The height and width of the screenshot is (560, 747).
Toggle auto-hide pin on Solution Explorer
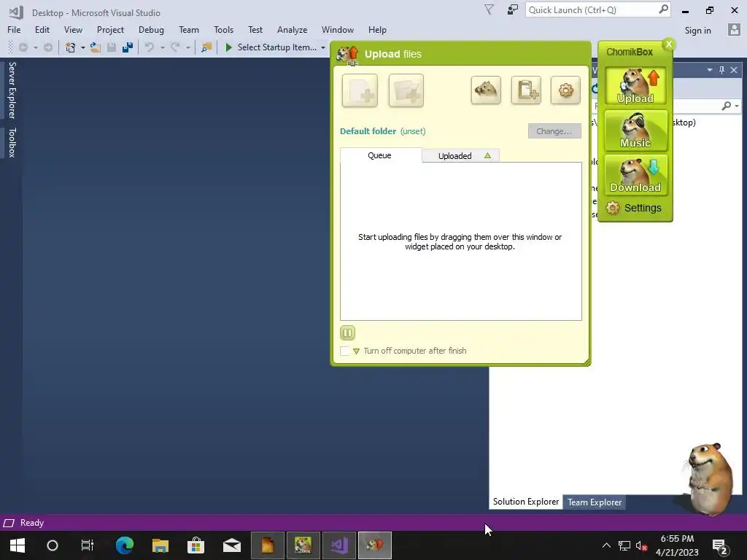click(721, 70)
